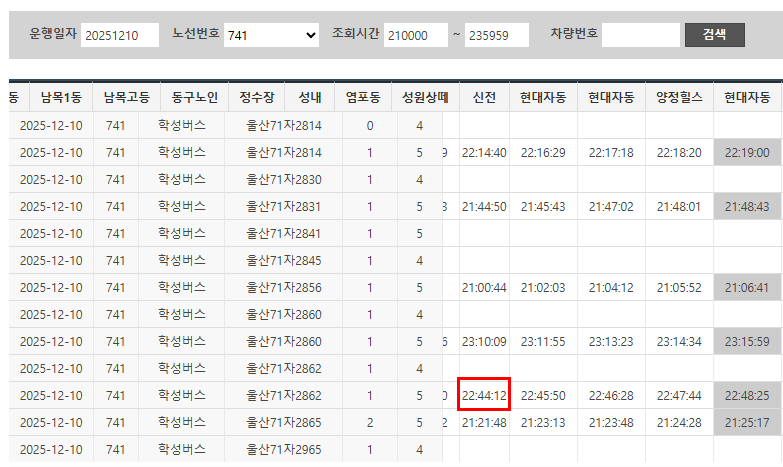Focus the 조회시간 end field showing 235959
The width and height of the screenshot is (783, 467).
(497, 35)
